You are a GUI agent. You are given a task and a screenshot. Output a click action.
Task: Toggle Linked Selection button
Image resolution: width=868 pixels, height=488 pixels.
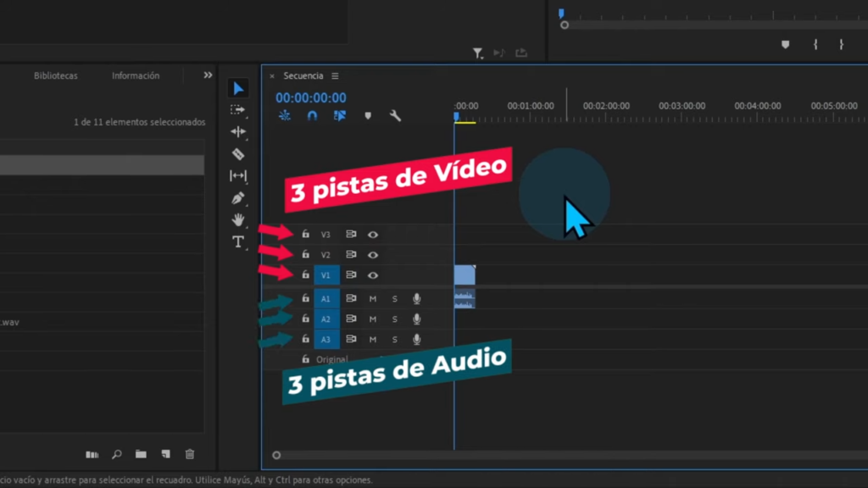point(340,115)
